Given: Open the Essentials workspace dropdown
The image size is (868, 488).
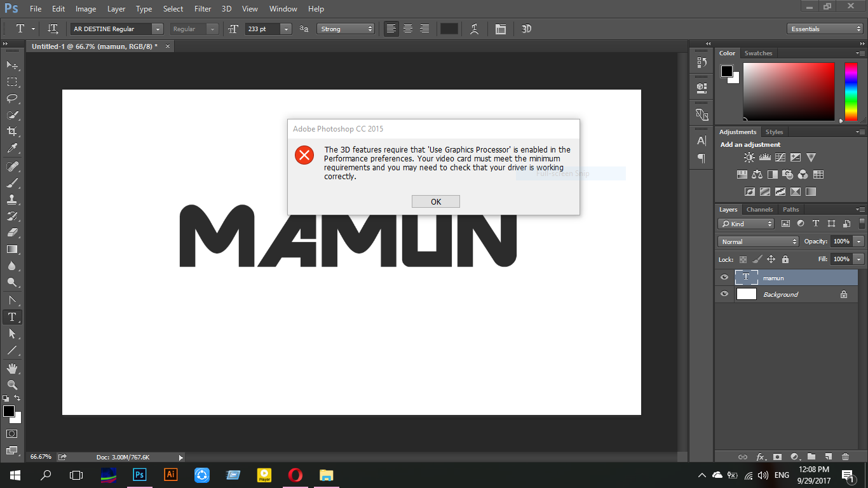Looking at the screenshot, I should click(824, 29).
